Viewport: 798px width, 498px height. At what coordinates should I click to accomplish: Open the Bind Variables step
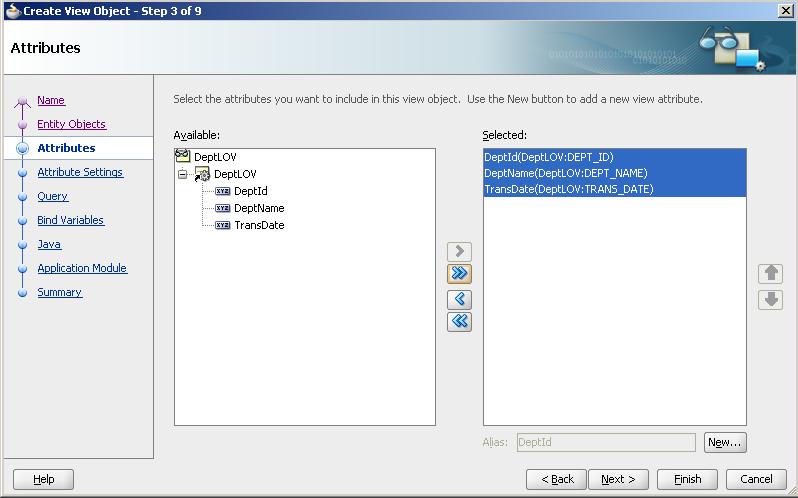(x=70, y=220)
